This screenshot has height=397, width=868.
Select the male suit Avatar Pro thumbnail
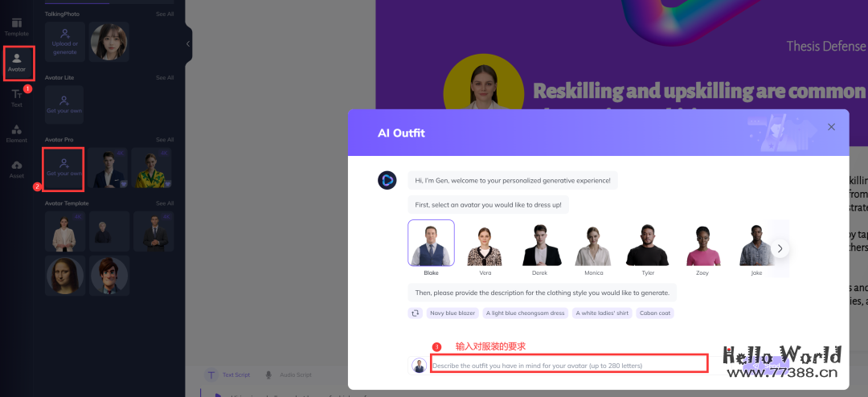point(108,168)
